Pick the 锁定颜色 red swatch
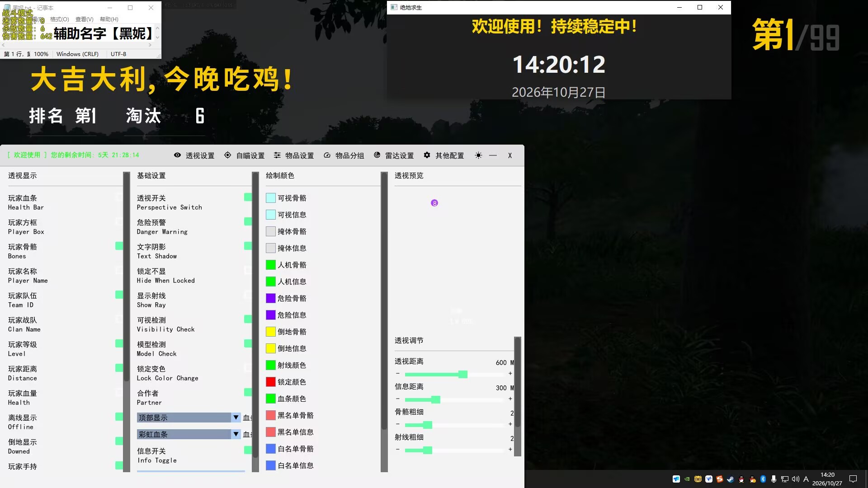The height and width of the screenshot is (488, 868). [x=271, y=382]
